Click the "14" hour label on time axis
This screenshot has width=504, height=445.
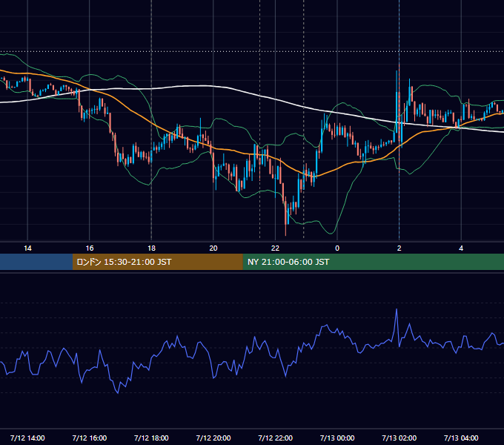(x=27, y=248)
